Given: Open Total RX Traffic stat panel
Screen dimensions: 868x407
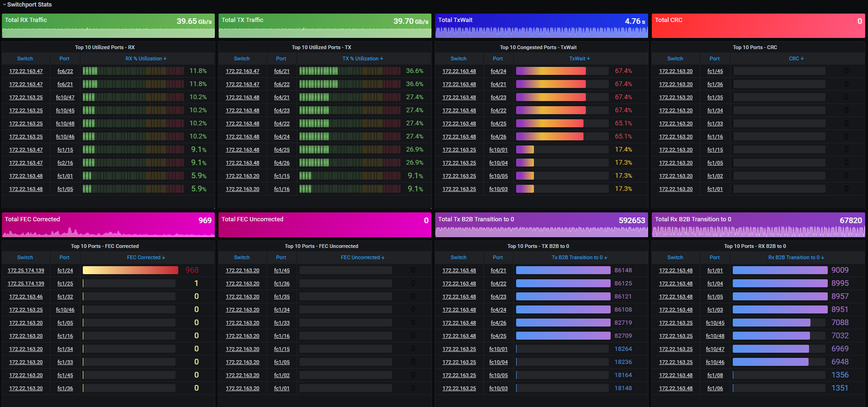Looking at the screenshot, I should (108, 26).
